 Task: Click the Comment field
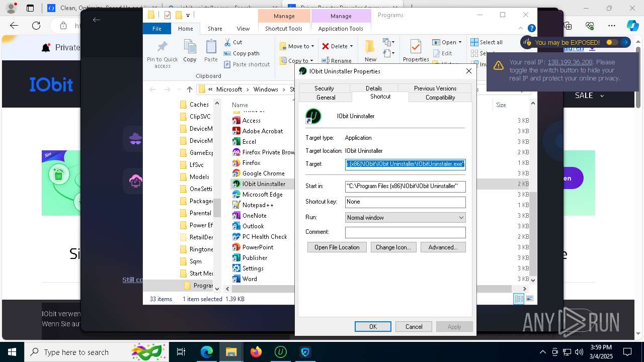click(405, 232)
